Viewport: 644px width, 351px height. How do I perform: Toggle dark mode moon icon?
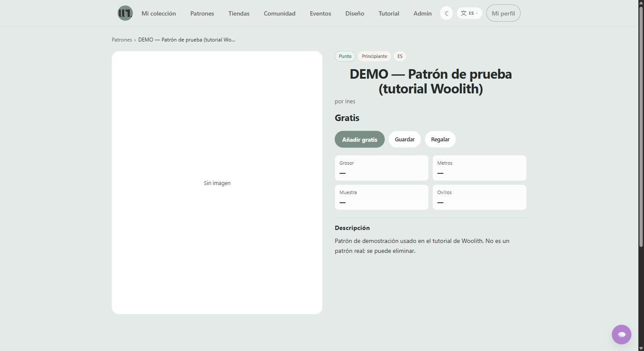point(446,13)
